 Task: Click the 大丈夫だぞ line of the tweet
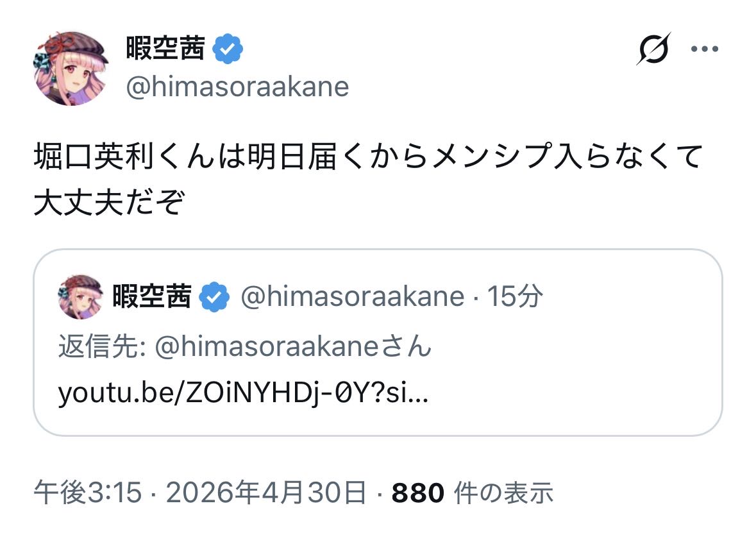[x=108, y=203]
